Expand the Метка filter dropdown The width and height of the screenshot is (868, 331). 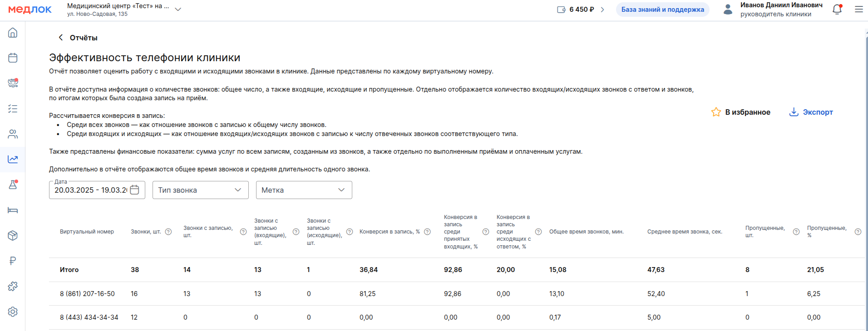pos(304,190)
